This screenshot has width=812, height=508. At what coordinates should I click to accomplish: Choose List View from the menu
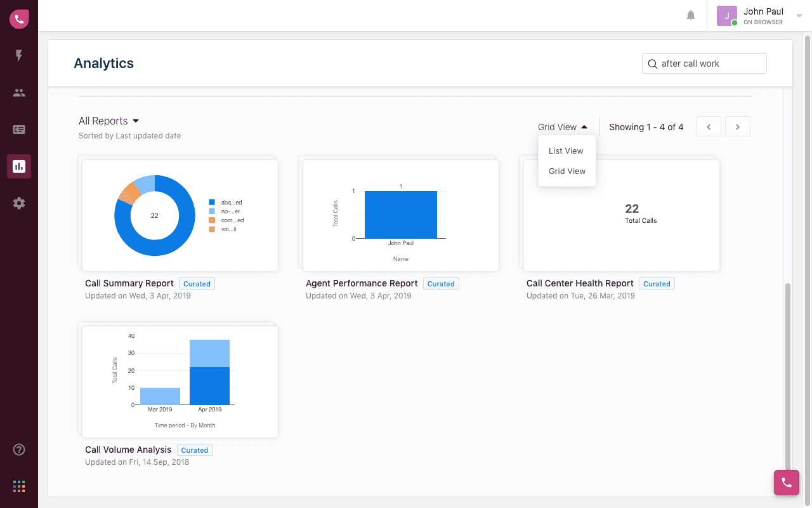click(566, 151)
